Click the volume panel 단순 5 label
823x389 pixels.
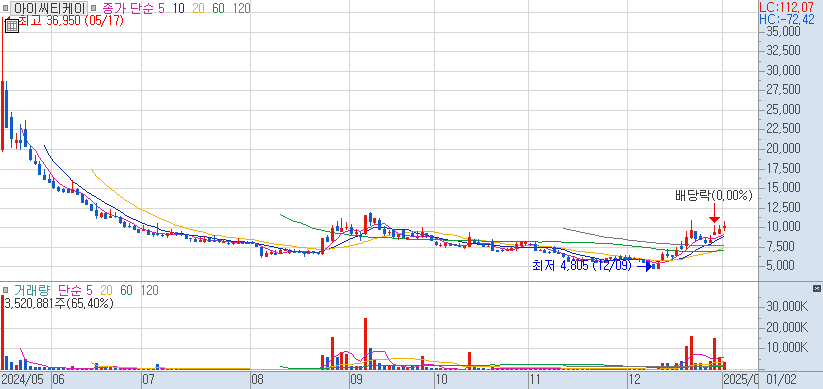coord(75,290)
